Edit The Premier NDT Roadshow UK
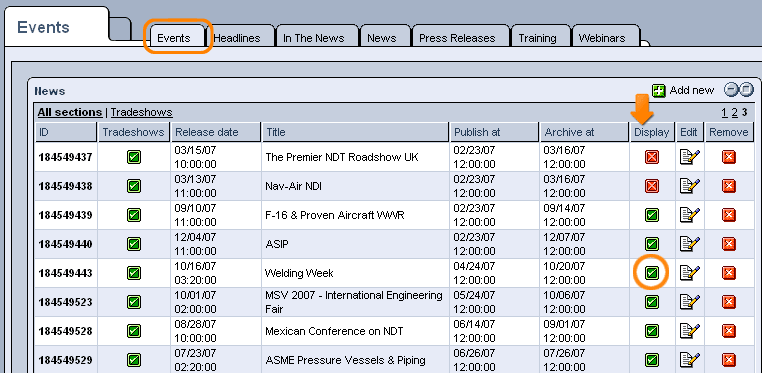 tap(690, 157)
